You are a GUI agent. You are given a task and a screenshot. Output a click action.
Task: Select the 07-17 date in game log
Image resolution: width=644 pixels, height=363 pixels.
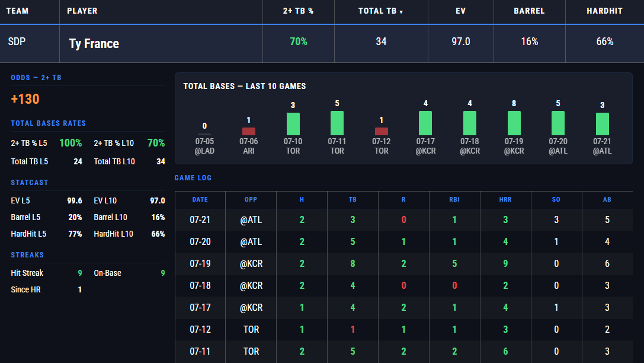click(x=200, y=307)
